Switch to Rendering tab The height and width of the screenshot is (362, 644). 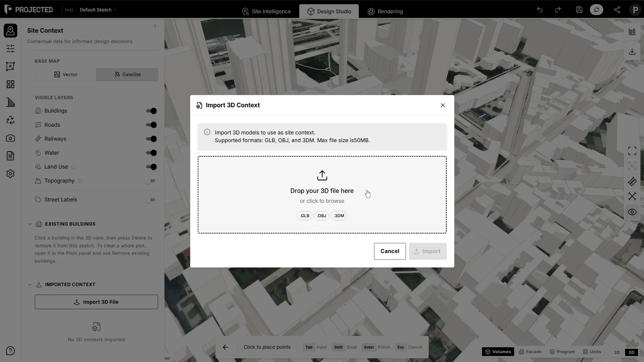[385, 11]
